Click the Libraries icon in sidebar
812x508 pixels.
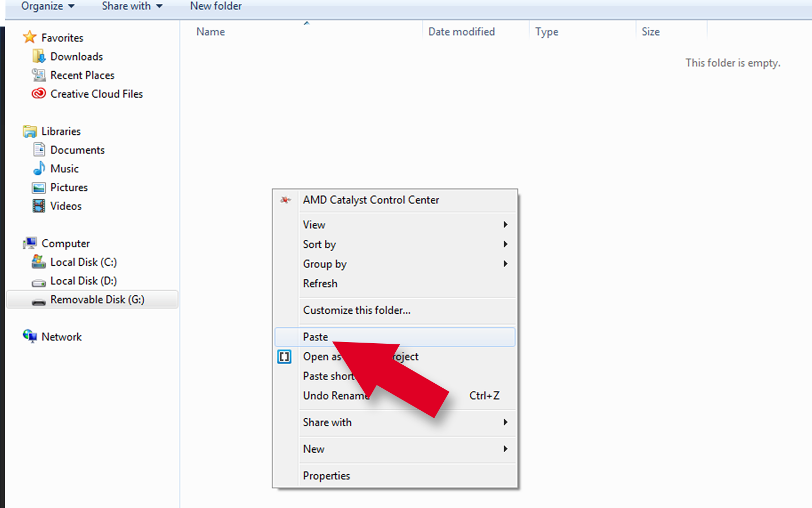coord(30,131)
